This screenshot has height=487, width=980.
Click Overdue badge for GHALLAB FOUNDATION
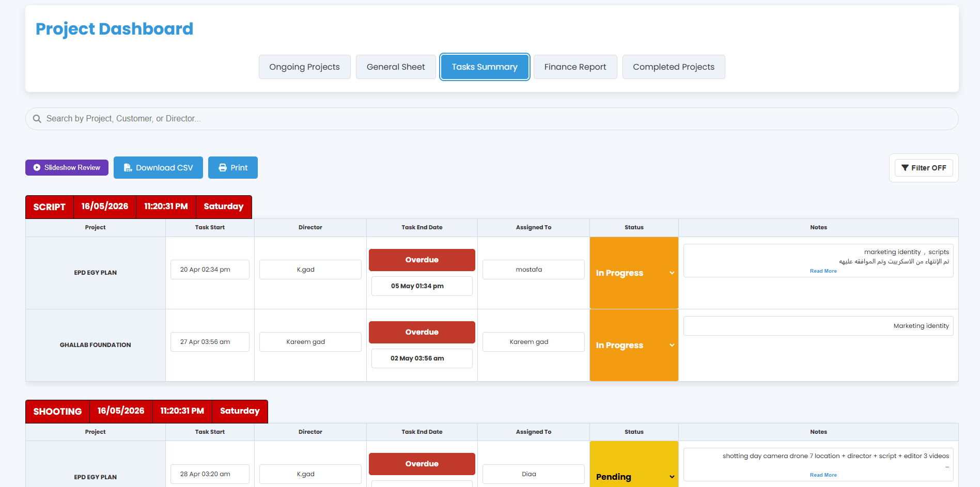(422, 332)
